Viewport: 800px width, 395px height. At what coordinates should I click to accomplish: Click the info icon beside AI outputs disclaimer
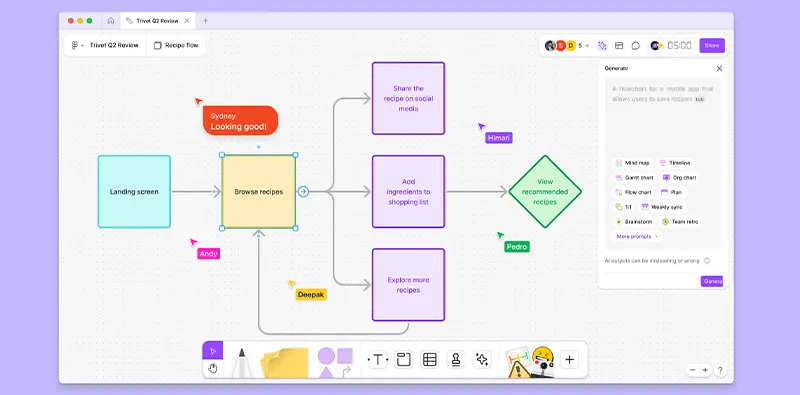[707, 261]
